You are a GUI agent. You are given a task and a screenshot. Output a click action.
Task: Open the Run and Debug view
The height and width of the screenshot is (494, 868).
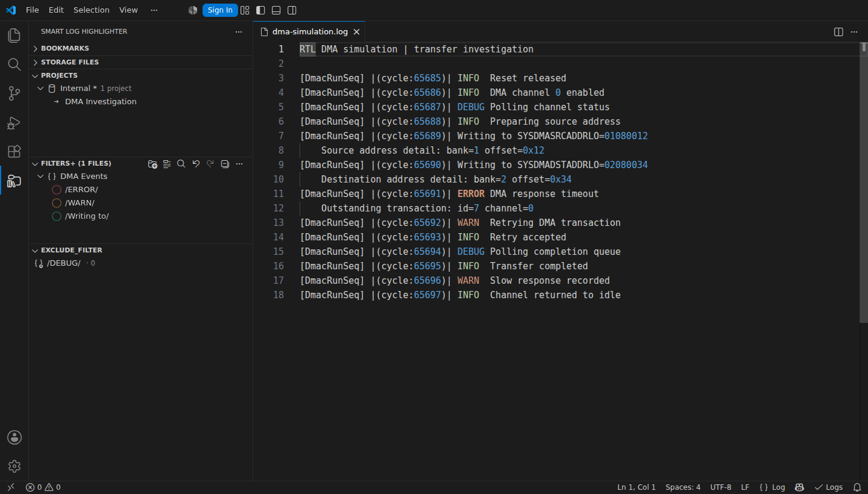click(x=14, y=123)
